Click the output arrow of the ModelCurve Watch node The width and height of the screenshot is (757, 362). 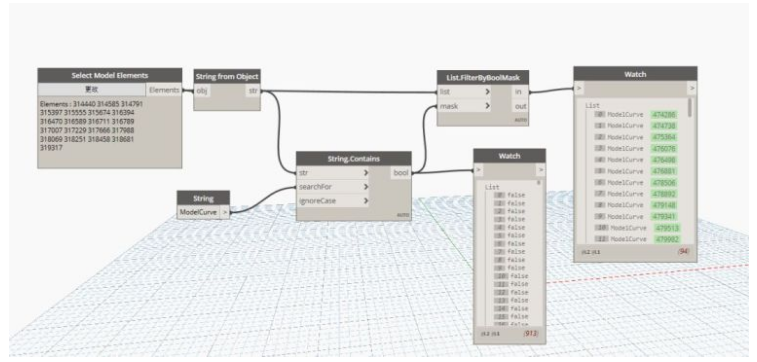click(692, 88)
